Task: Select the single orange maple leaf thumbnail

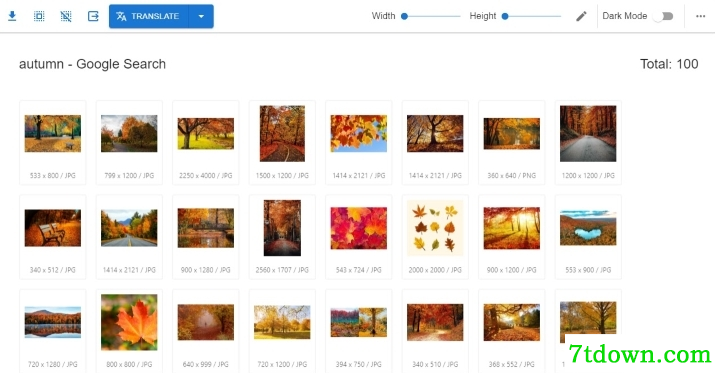Action: coord(129,322)
